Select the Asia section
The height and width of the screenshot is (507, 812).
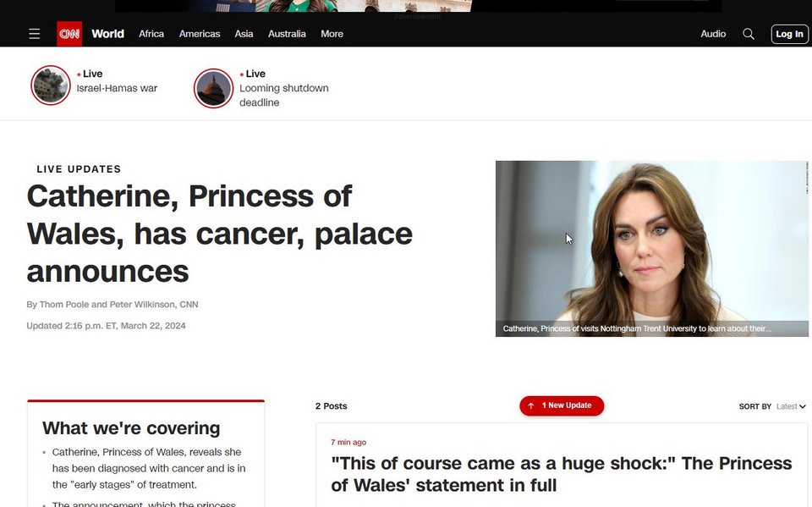[244, 34]
